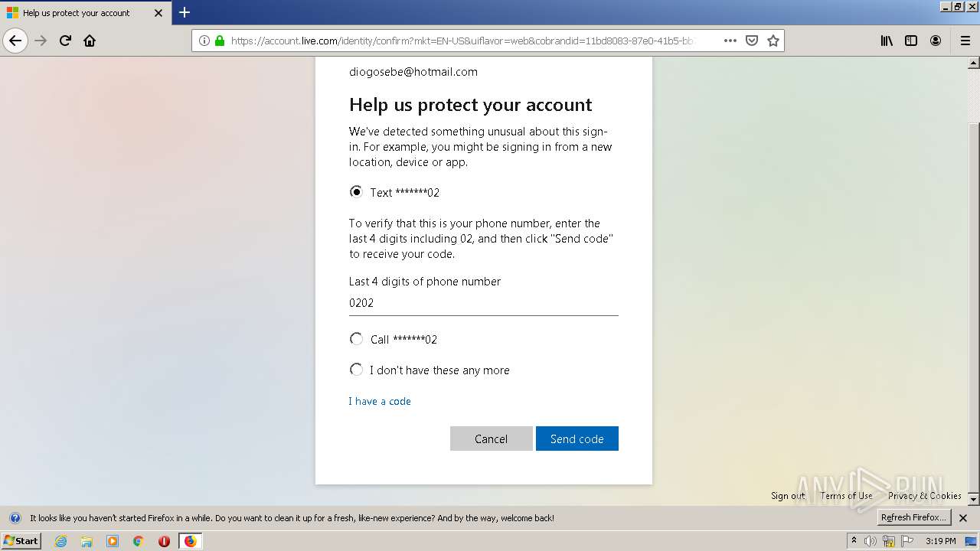Click the Cancel button
980x551 pixels.
click(x=492, y=439)
